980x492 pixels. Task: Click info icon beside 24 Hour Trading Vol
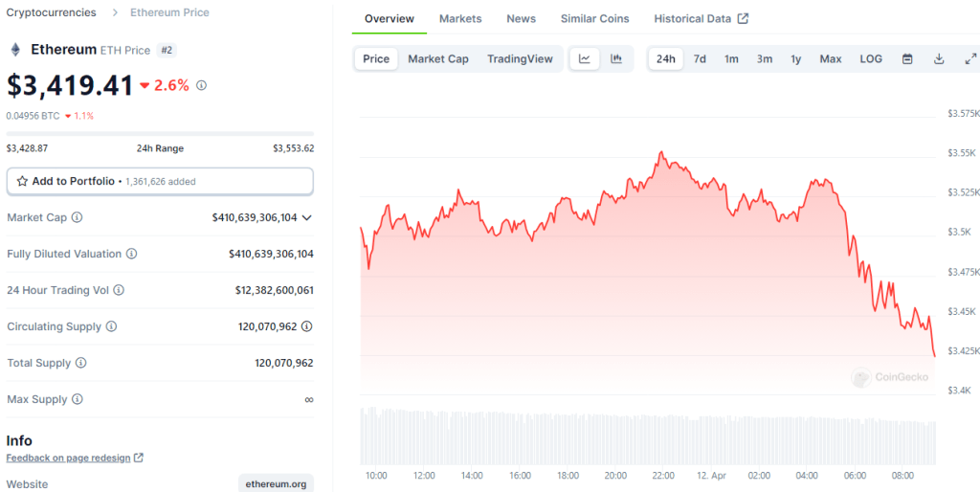(119, 290)
